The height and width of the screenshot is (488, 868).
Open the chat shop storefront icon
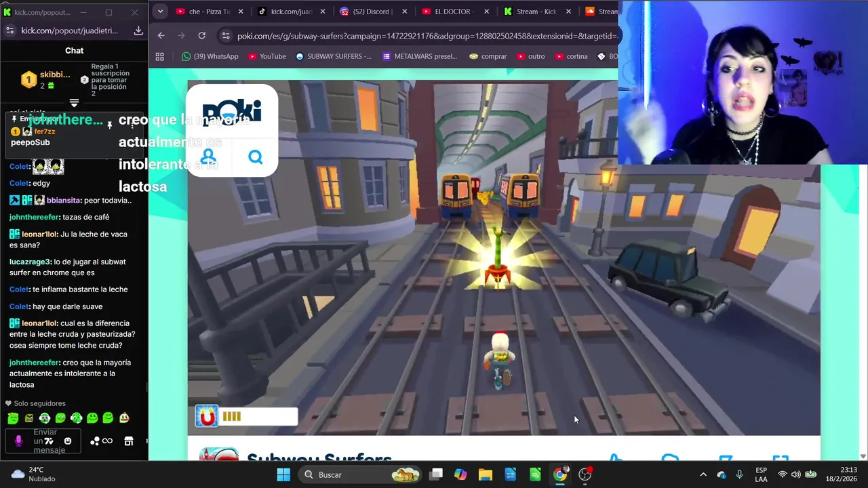tap(129, 441)
